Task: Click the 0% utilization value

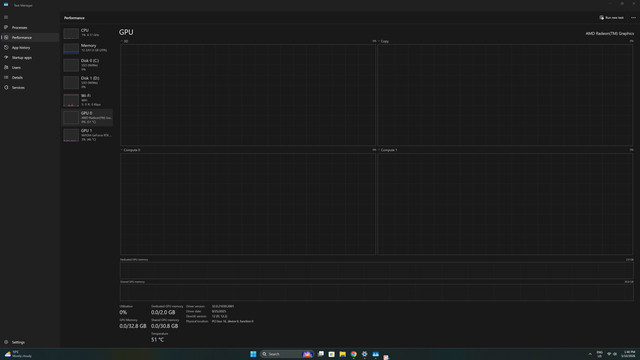Action: click(x=123, y=312)
